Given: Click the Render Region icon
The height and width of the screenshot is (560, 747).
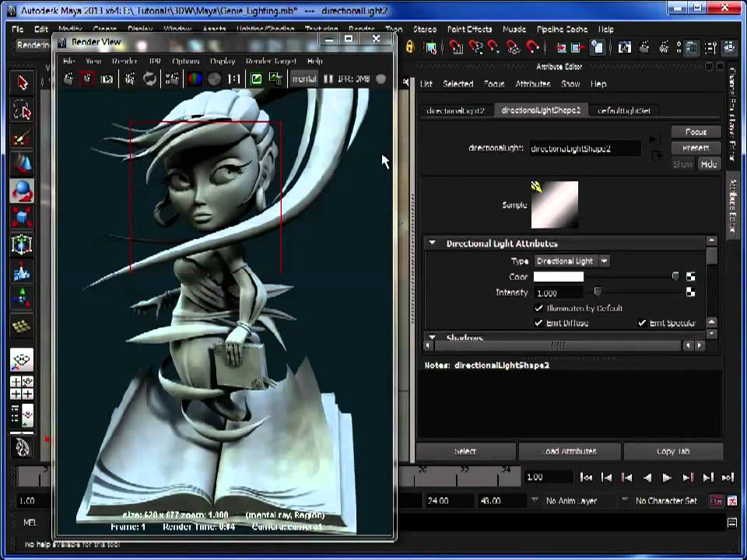Looking at the screenshot, I should [87, 79].
